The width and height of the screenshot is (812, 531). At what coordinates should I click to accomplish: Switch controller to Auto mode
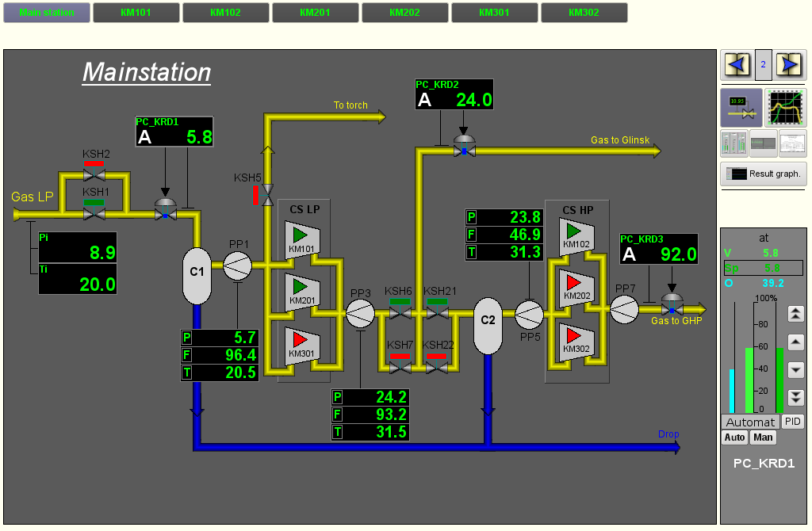pyautogui.click(x=734, y=437)
